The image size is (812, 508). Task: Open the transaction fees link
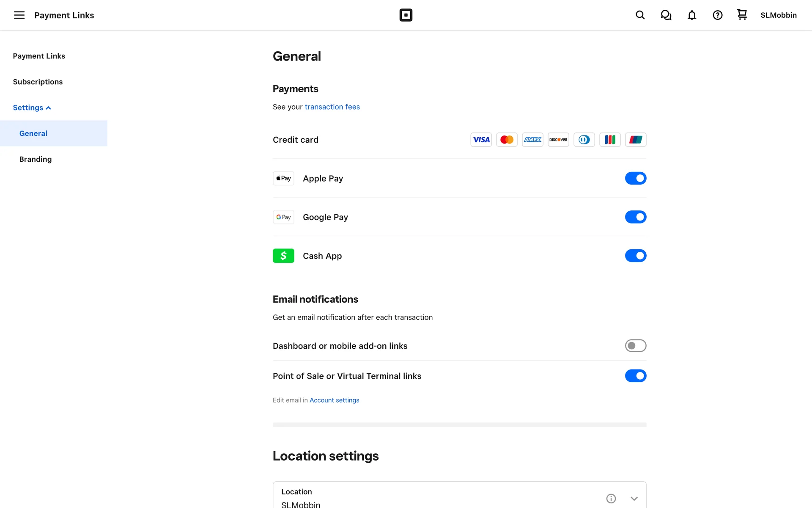coord(332,107)
